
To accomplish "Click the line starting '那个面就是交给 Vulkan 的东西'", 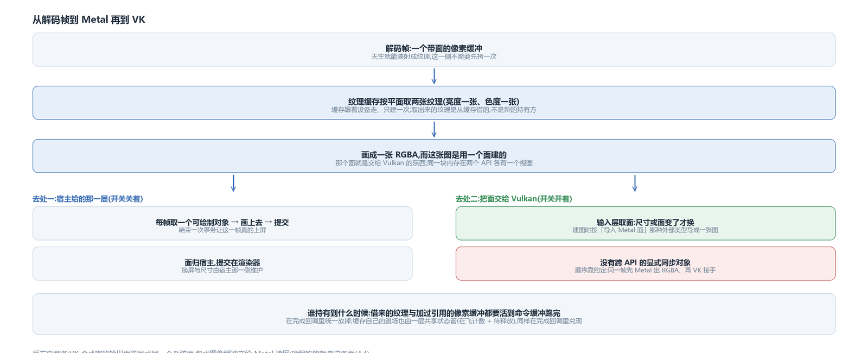I will tap(434, 163).
